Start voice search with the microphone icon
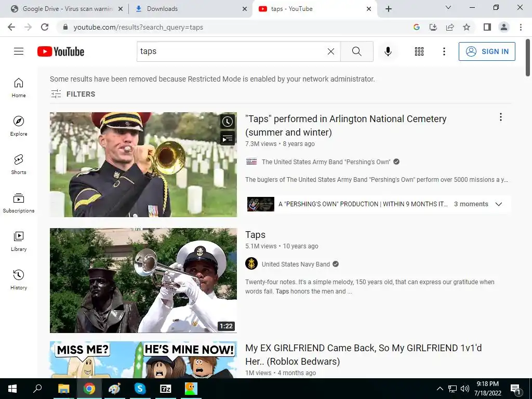 click(x=388, y=51)
